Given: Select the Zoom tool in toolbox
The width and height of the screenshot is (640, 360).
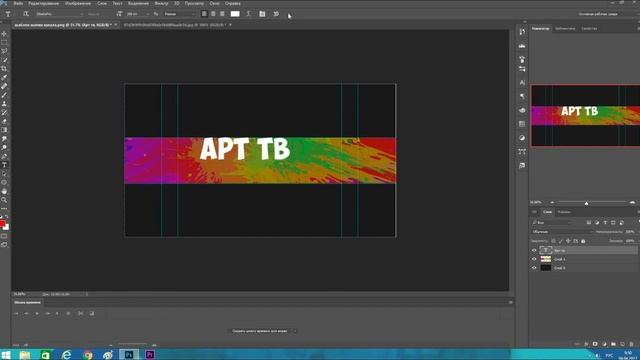Looking at the screenshot, I should pyautogui.click(x=4, y=200).
